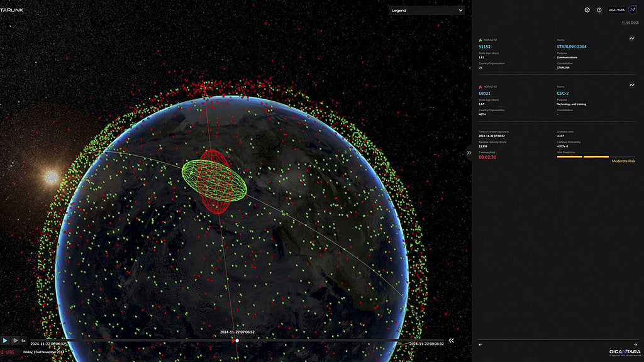Open the user profile avatar icon

(632, 10)
